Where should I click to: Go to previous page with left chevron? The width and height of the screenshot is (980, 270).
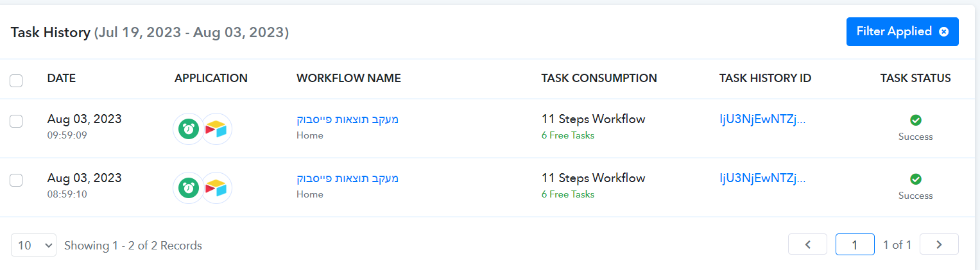[x=807, y=244]
